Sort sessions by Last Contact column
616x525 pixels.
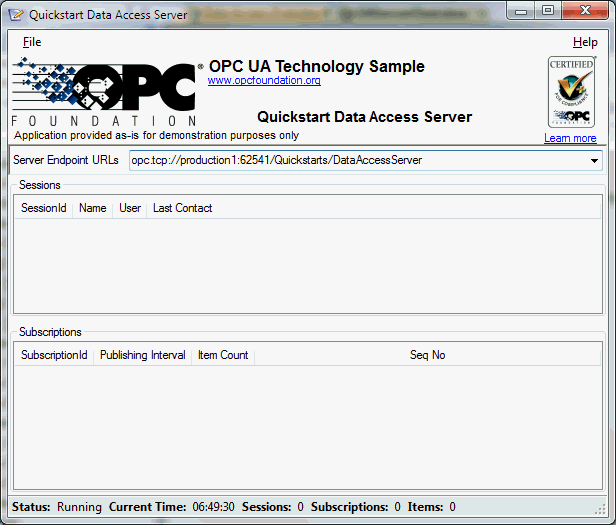[x=182, y=208]
